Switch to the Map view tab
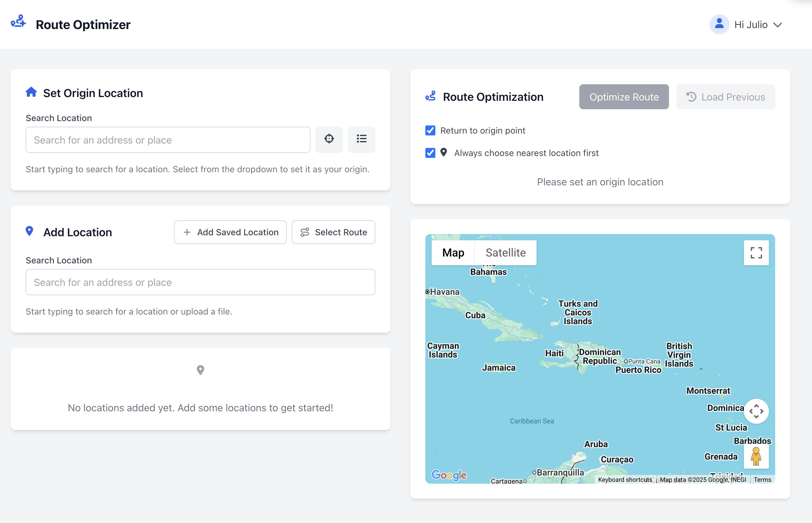 coord(453,253)
